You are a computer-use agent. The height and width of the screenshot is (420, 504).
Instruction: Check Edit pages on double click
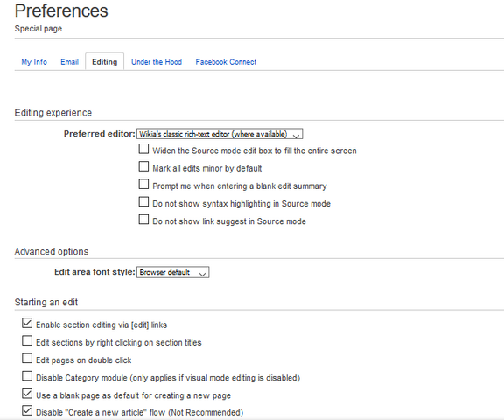27,358
